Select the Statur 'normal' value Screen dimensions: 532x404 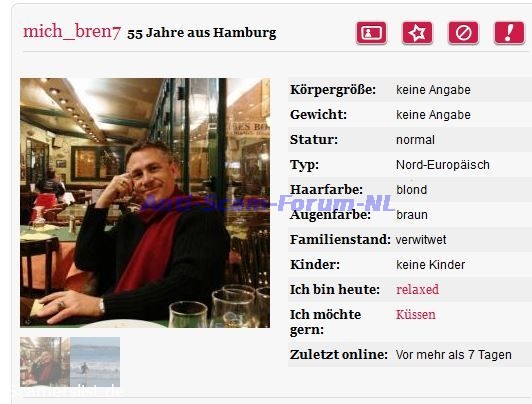tap(415, 140)
